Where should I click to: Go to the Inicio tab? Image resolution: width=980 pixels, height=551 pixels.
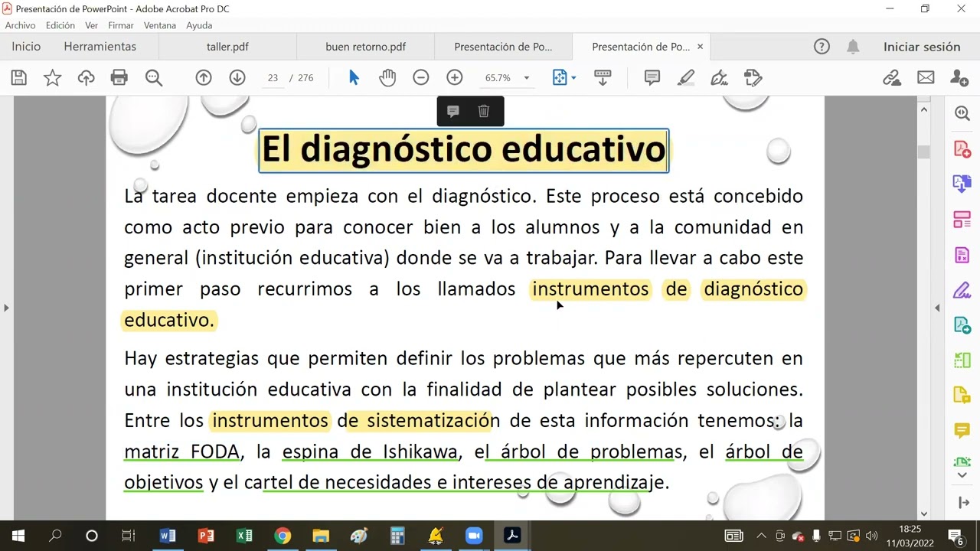coord(26,47)
